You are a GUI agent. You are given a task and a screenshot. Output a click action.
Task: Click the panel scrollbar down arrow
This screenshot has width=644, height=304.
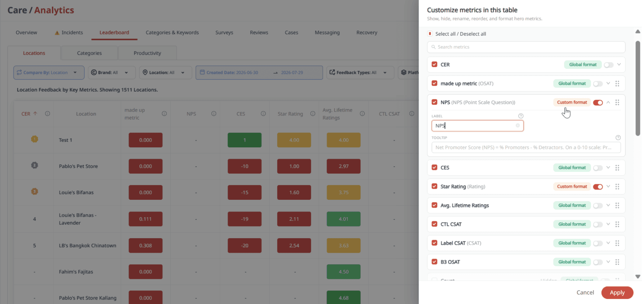point(638,276)
